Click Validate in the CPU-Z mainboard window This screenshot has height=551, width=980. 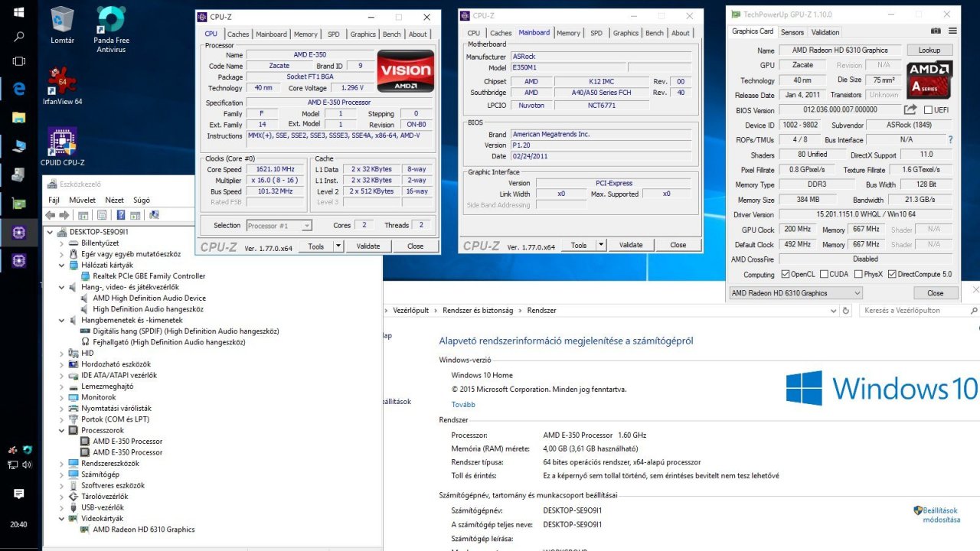(x=631, y=245)
